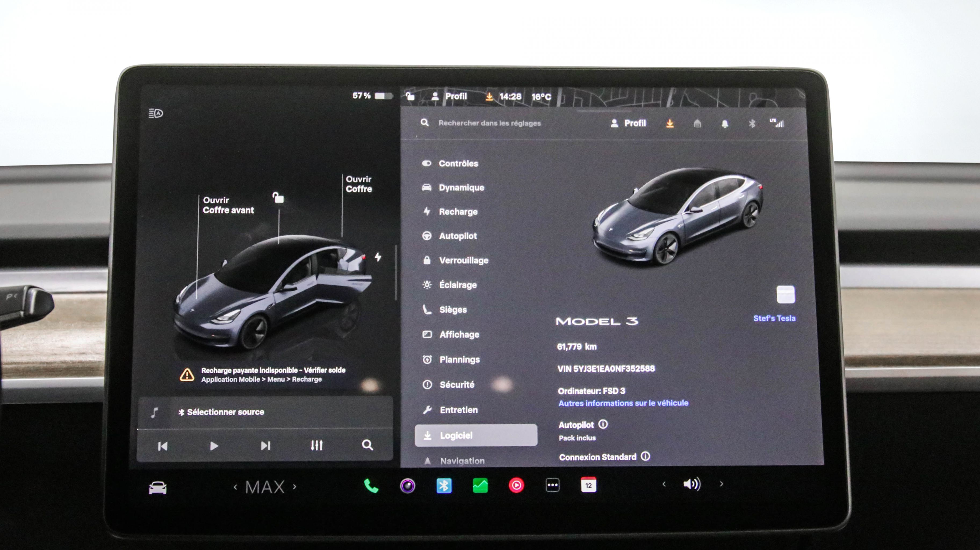Tap the notification bell icon

pyautogui.click(x=725, y=124)
